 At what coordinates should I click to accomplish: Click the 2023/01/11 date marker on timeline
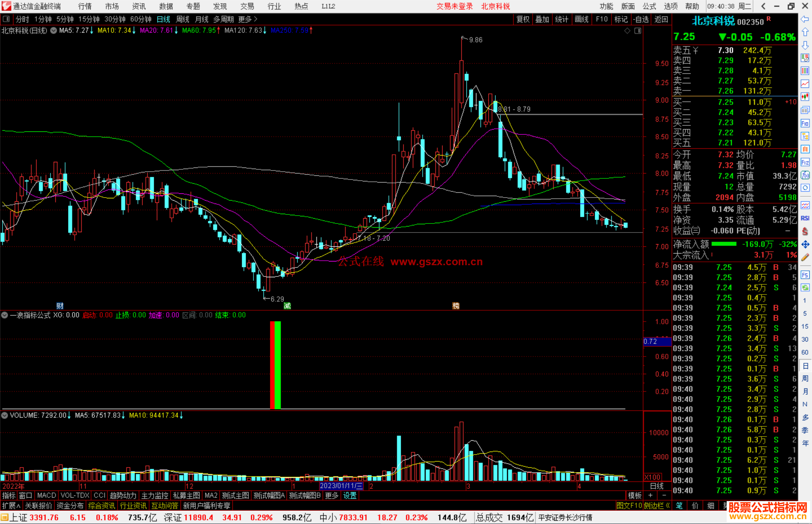click(341, 486)
